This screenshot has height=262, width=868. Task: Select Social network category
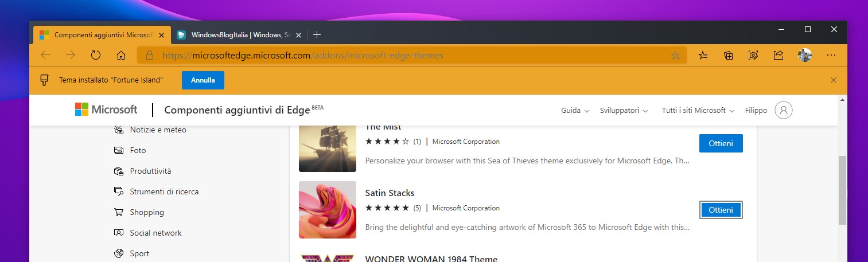(x=155, y=233)
